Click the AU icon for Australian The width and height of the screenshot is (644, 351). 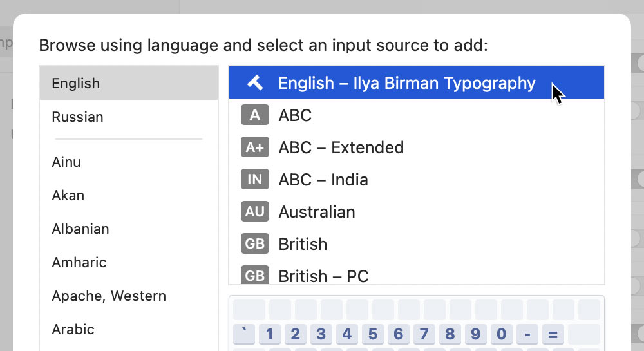tap(255, 212)
